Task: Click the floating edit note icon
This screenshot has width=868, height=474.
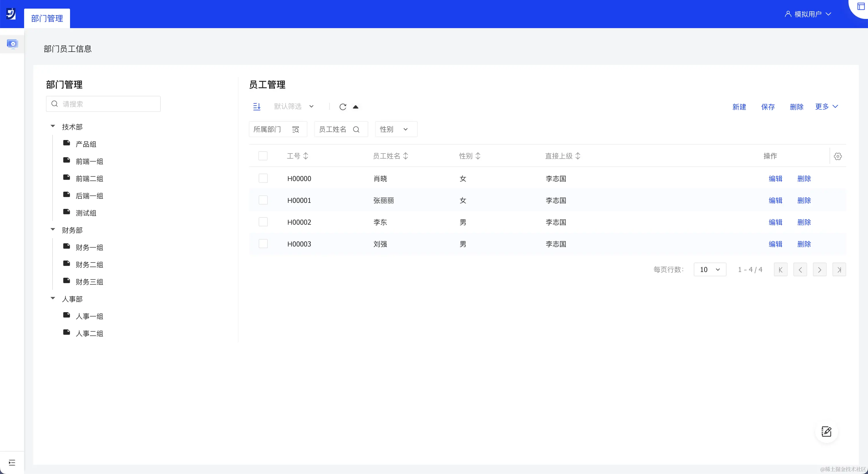Action: 826,432
